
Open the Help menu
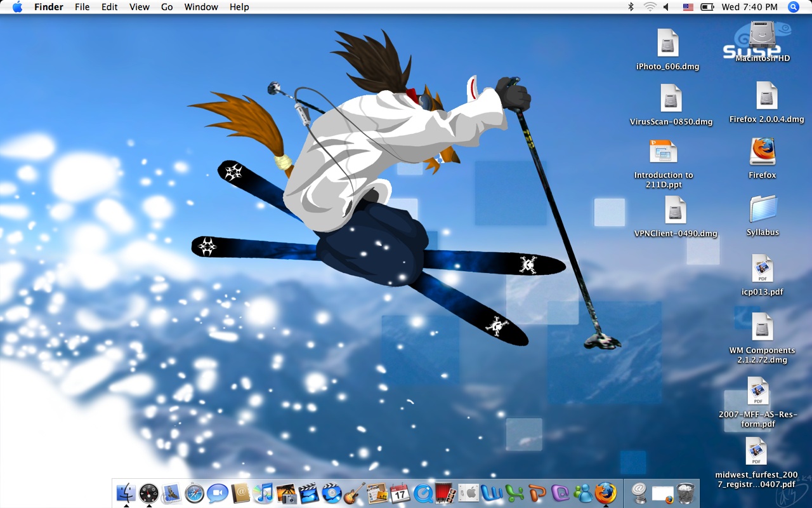[x=239, y=7]
